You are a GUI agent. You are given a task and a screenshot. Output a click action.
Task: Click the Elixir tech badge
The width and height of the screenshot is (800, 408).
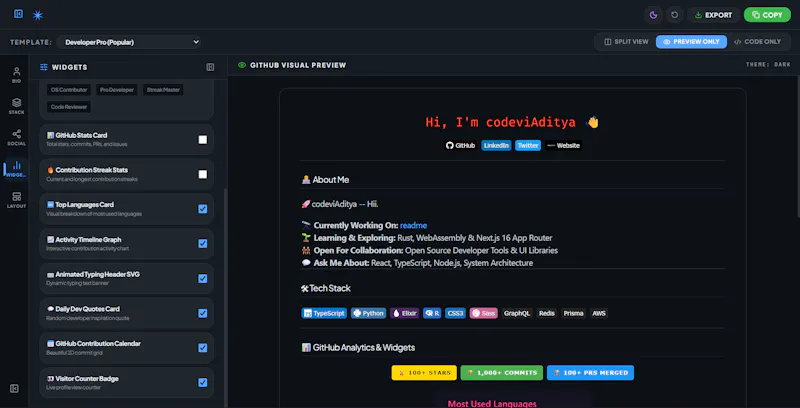(405, 313)
